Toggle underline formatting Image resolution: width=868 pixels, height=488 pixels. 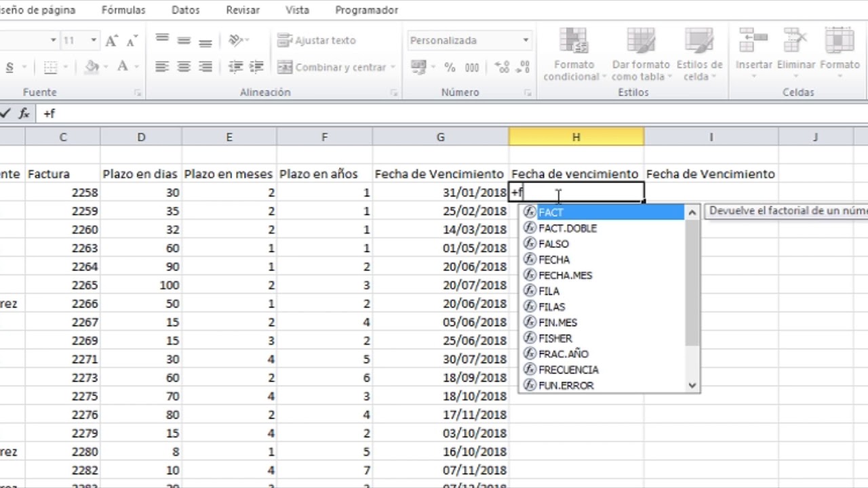click(x=9, y=66)
